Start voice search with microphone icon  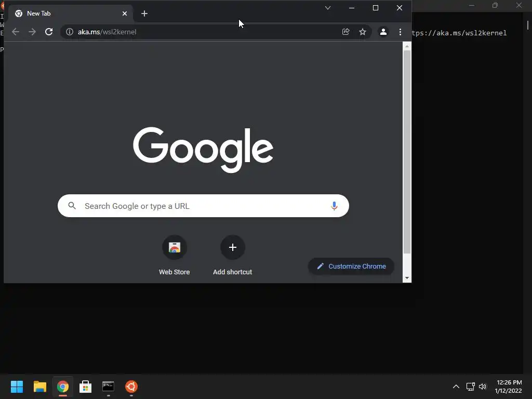[x=334, y=206]
